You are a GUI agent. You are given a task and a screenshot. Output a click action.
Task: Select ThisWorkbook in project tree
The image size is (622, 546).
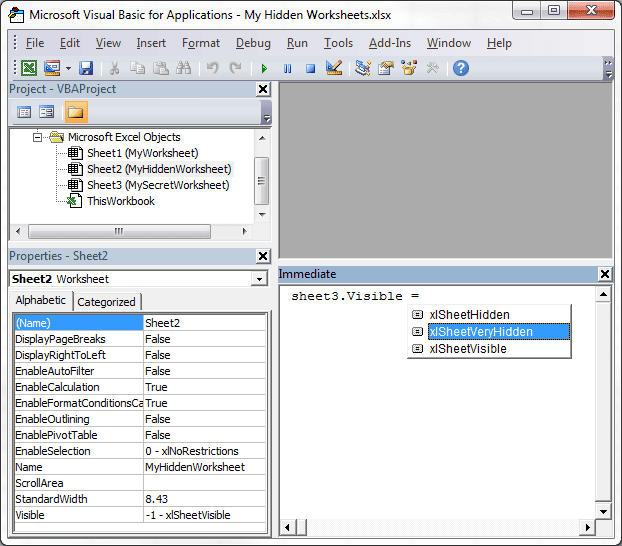[121, 201]
